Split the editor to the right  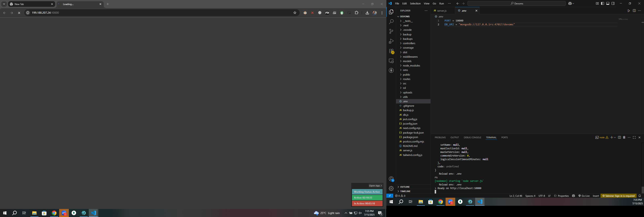(634, 11)
